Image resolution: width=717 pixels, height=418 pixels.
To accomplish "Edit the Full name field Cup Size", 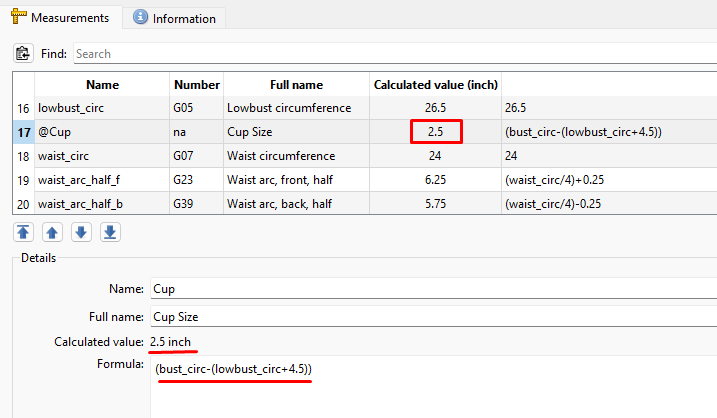I will coord(430,316).
